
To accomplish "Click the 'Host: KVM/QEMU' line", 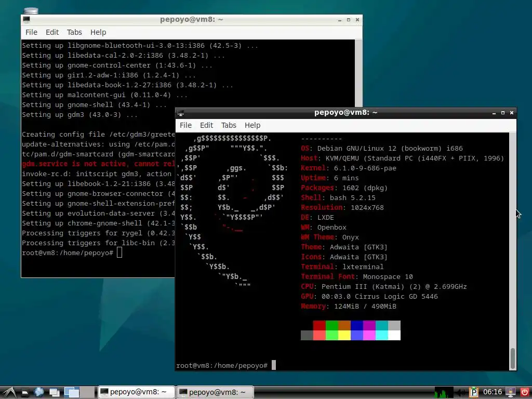I will [403, 158].
